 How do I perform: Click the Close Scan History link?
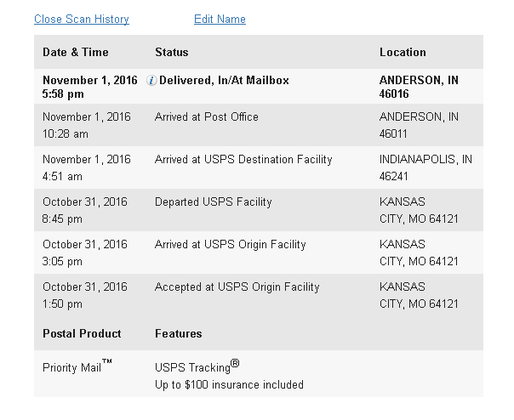82,19
